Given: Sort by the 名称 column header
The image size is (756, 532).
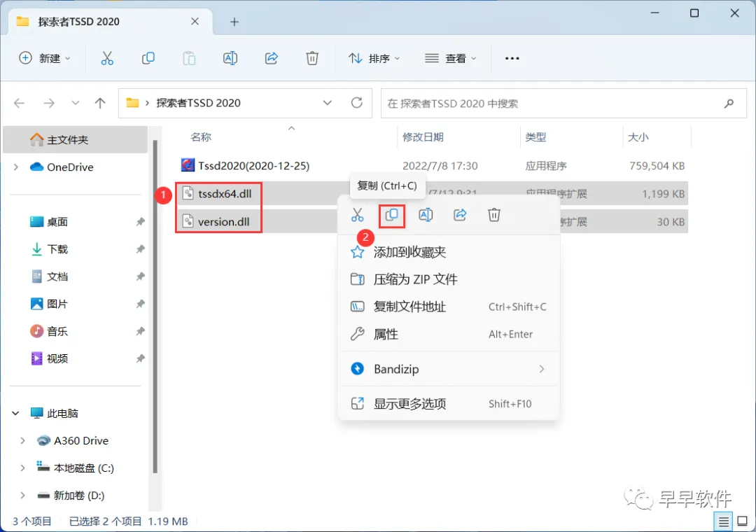Looking at the screenshot, I should pyautogui.click(x=201, y=137).
